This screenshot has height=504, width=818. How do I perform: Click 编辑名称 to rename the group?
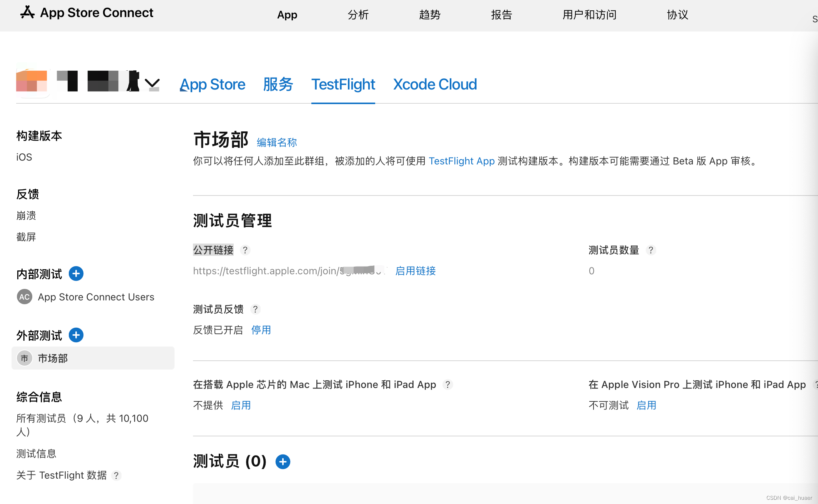(277, 142)
